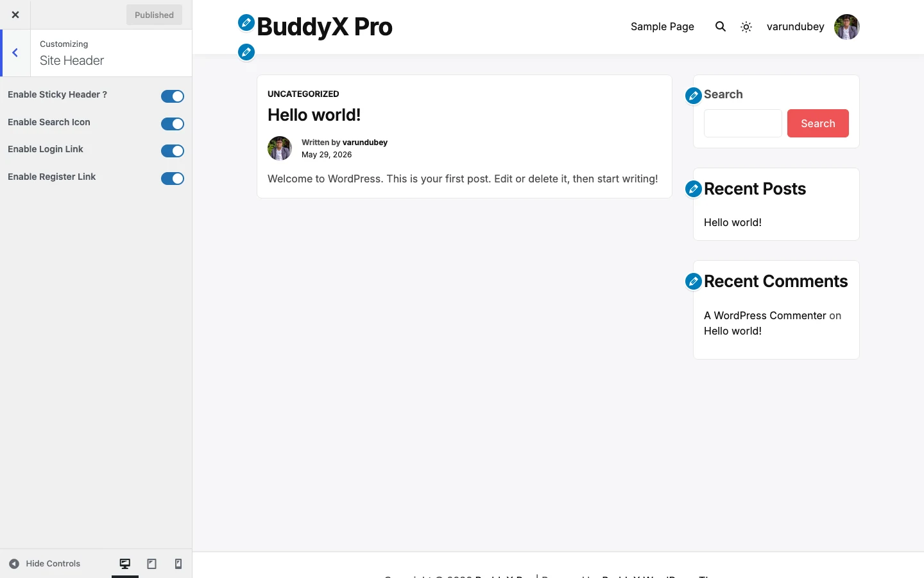Viewport: 924px width, 578px height.
Task: Click the Enable Register Link label
Action: (x=51, y=177)
